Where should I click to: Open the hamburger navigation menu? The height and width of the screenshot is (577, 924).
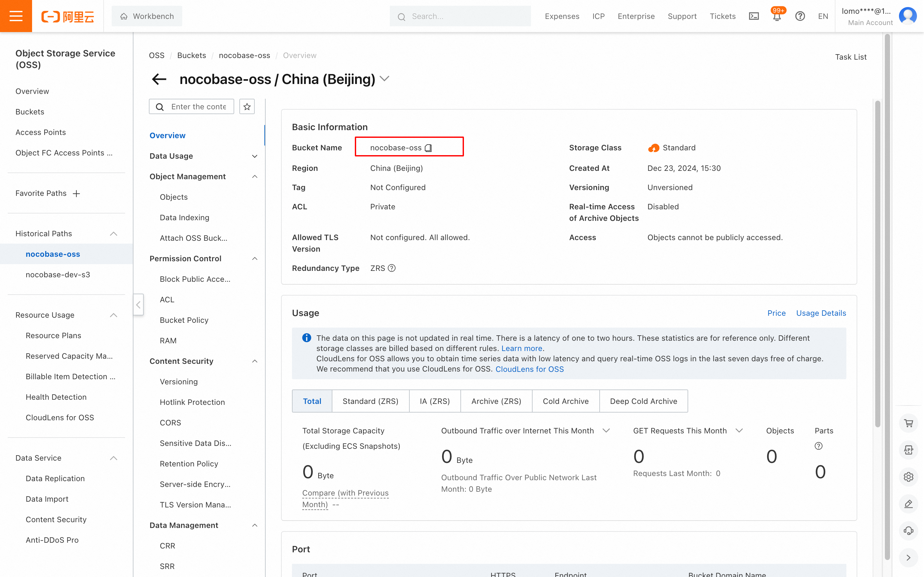pyautogui.click(x=16, y=16)
